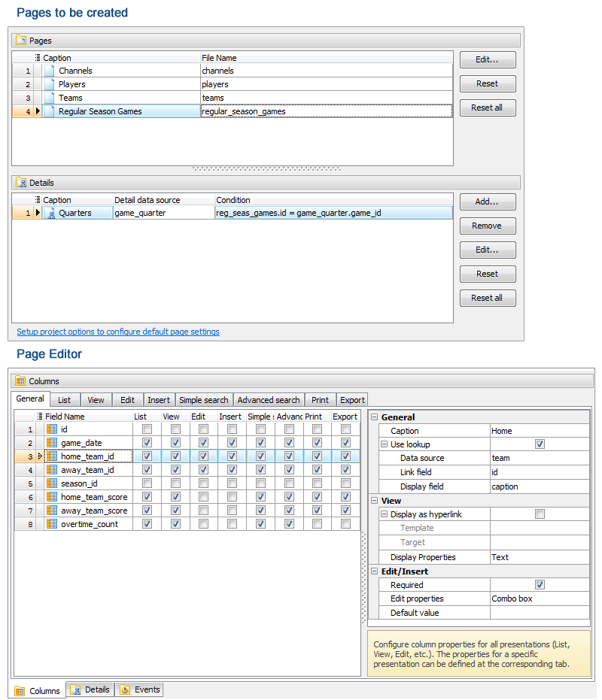Click the Channels page icon

click(50, 71)
